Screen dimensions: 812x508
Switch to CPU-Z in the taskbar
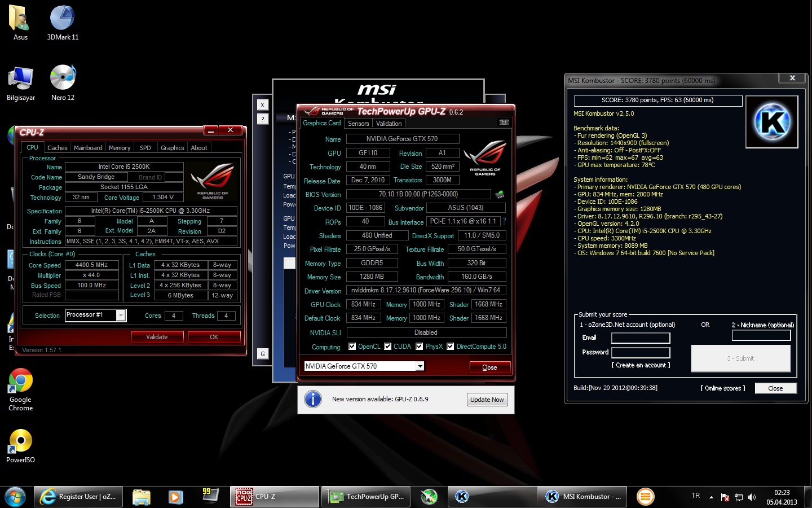pos(275,497)
